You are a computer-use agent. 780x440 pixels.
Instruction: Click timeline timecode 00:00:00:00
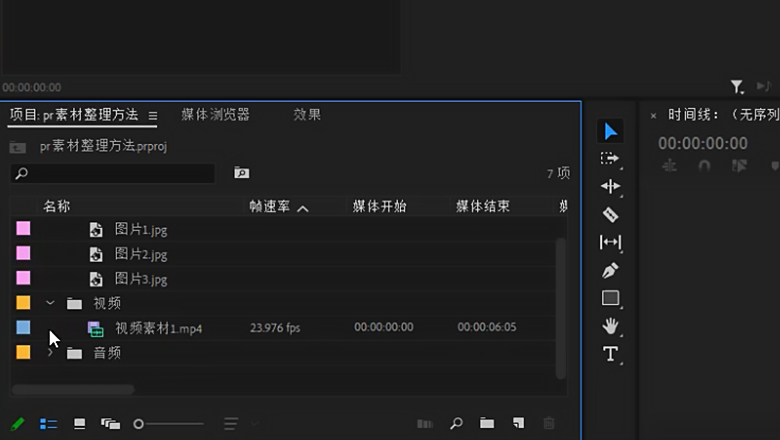point(703,144)
